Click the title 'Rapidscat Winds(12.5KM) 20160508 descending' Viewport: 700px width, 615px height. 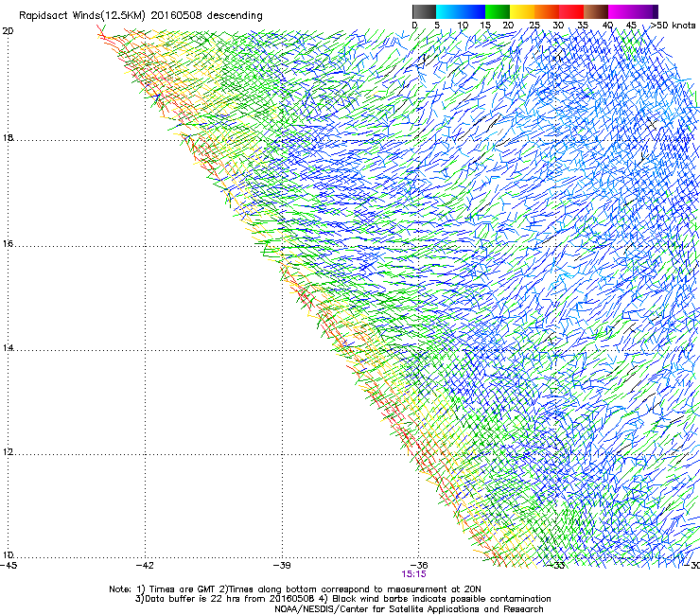pos(141,16)
